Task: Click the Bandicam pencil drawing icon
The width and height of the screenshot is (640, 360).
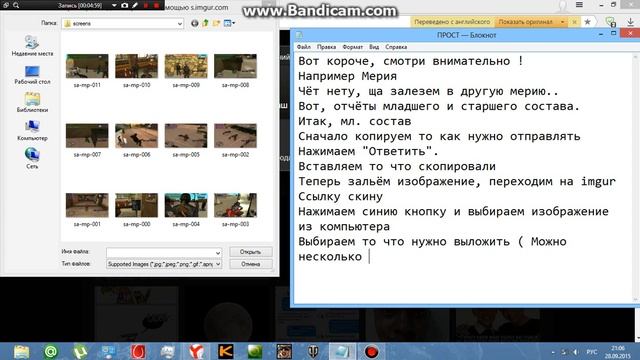Action: 135,5
